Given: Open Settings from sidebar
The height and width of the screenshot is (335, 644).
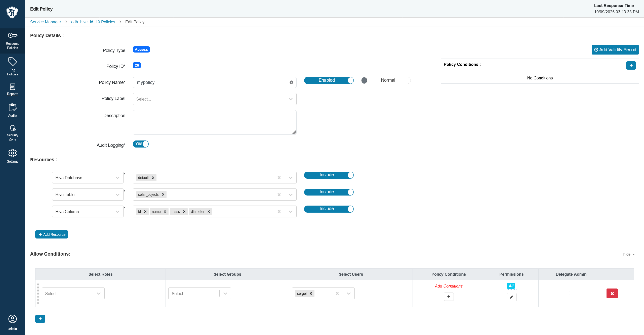Looking at the screenshot, I should [x=12, y=156].
